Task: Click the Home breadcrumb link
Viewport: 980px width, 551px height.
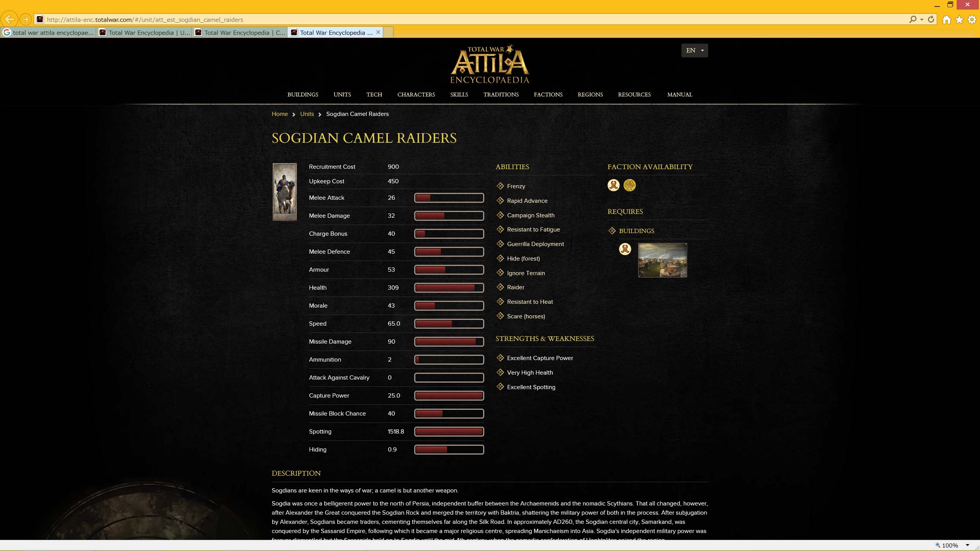Action: click(280, 114)
